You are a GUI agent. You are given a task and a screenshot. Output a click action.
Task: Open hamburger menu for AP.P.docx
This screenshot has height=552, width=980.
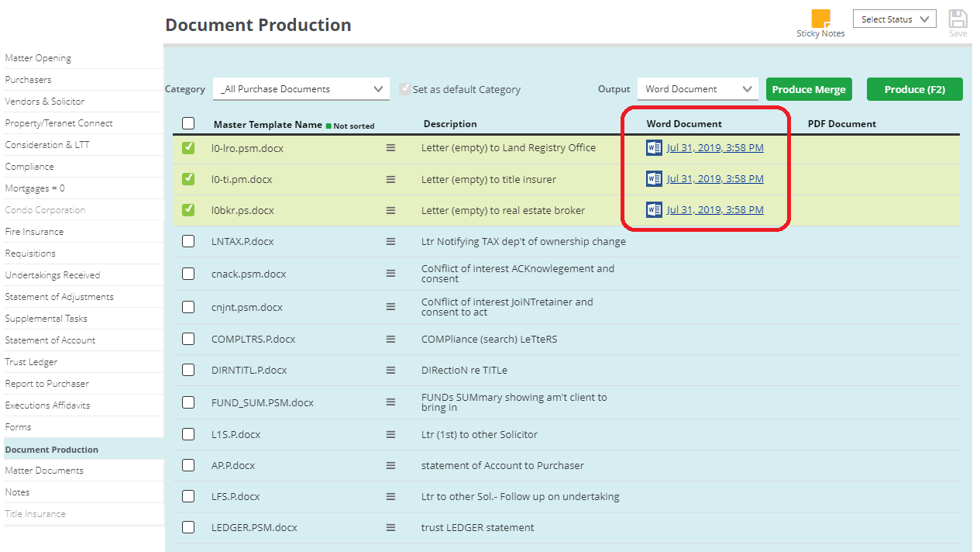pyautogui.click(x=390, y=465)
